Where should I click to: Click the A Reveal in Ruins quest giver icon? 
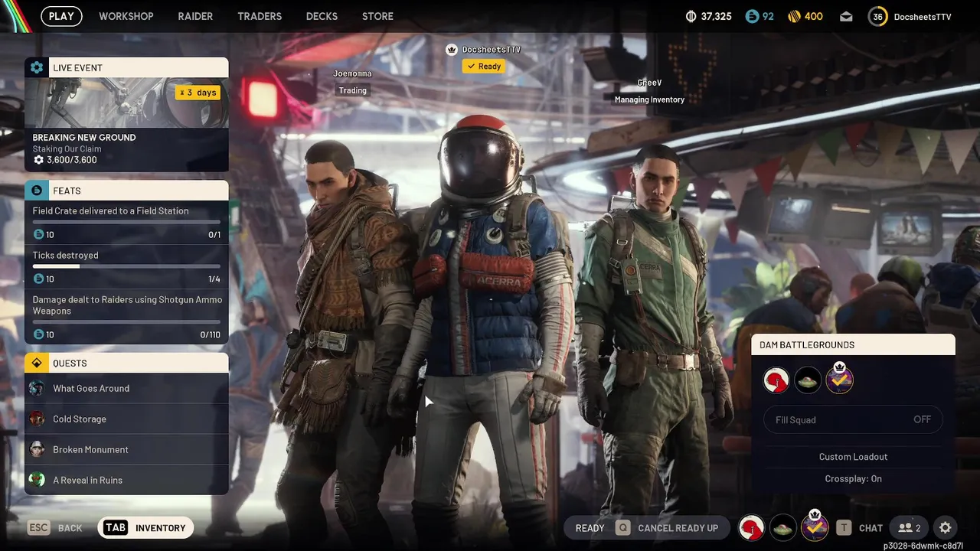tap(37, 480)
